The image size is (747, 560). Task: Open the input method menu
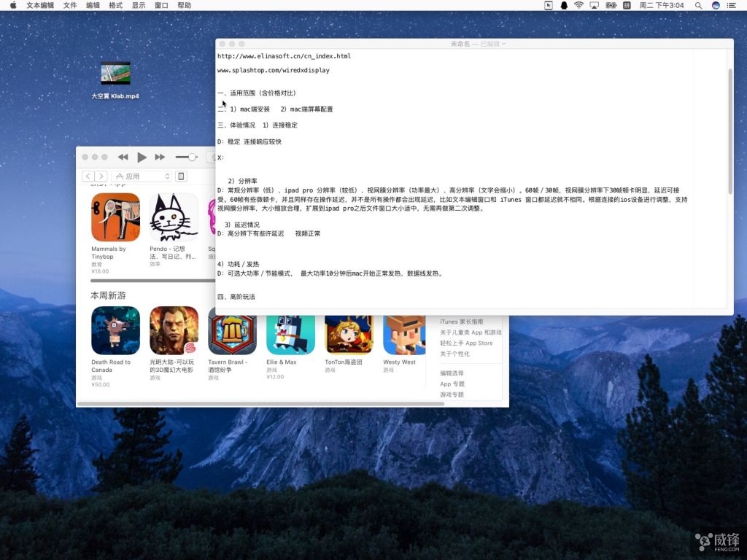coord(627,5)
